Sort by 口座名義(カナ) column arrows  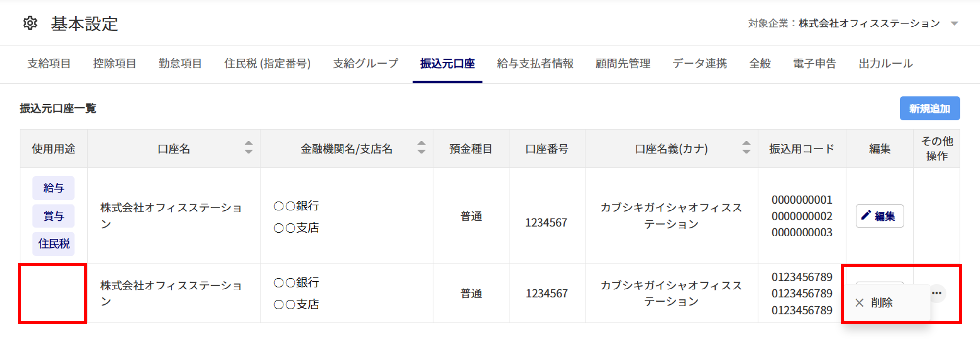click(x=746, y=148)
